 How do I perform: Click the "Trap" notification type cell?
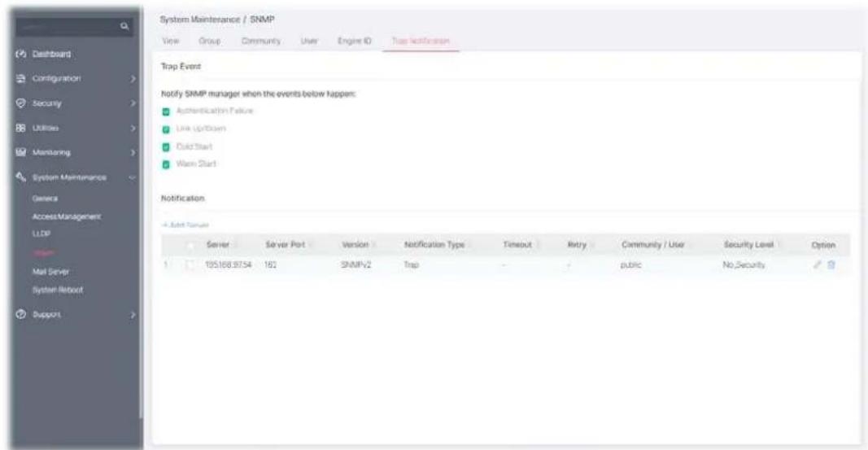coord(412,265)
